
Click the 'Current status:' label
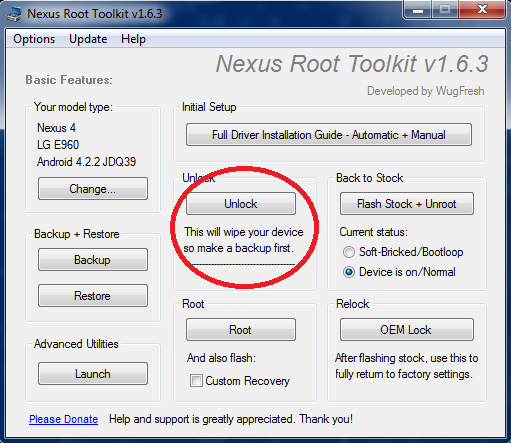[373, 232]
